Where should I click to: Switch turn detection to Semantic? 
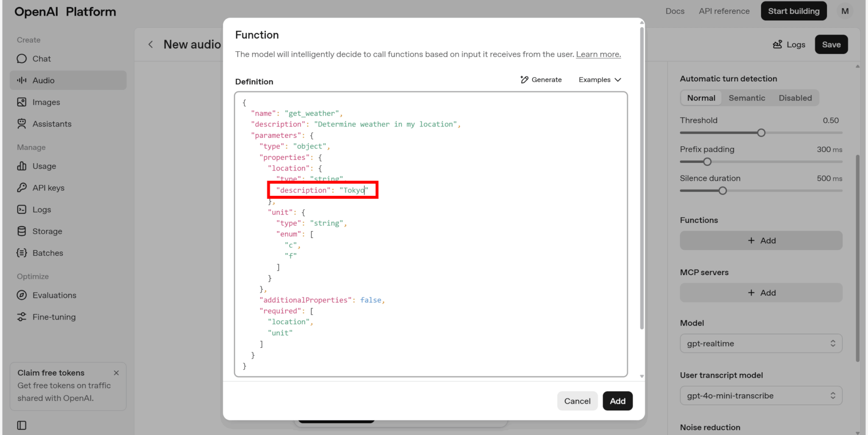click(x=747, y=98)
